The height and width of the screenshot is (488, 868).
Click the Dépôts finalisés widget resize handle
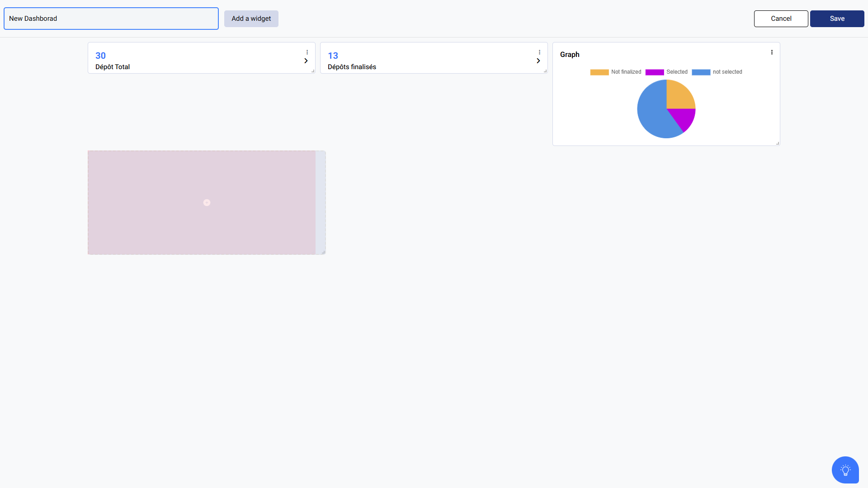(x=545, y=71)
